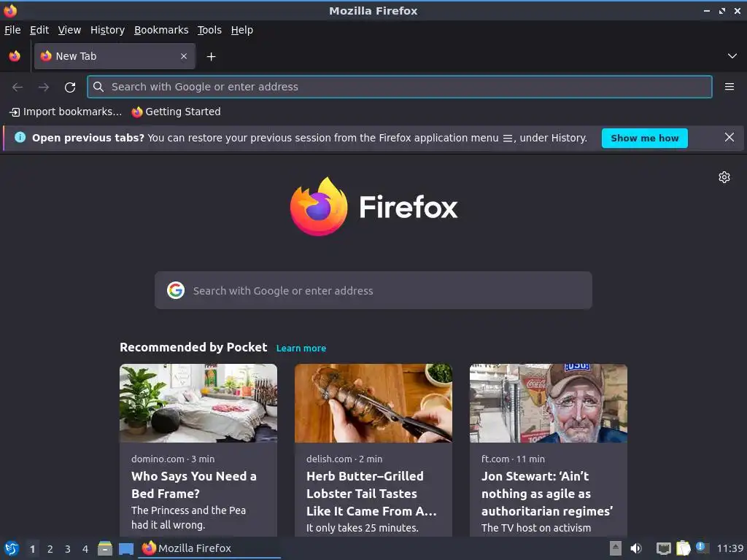The width and height of the screenshot is (747, 560).
Task: Close the New Tab tab
Action: tap(184, 56)
